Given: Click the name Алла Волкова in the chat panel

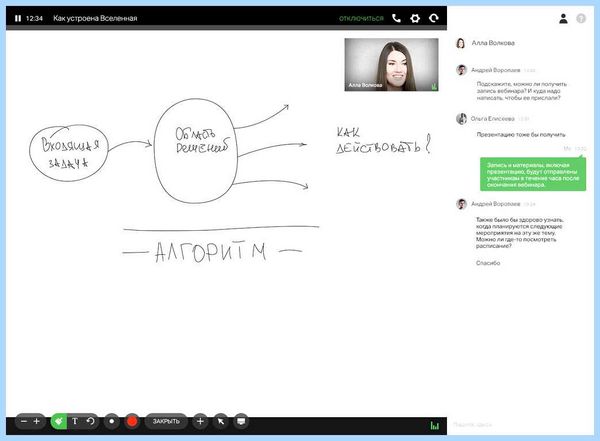Looking at the screenshot, I should click(x=493, y=43).
